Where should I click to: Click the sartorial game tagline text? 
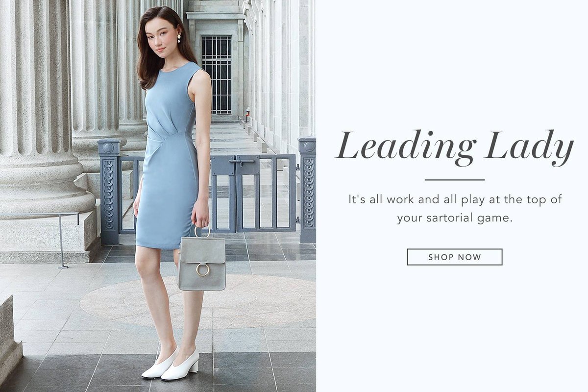[454, 209]
